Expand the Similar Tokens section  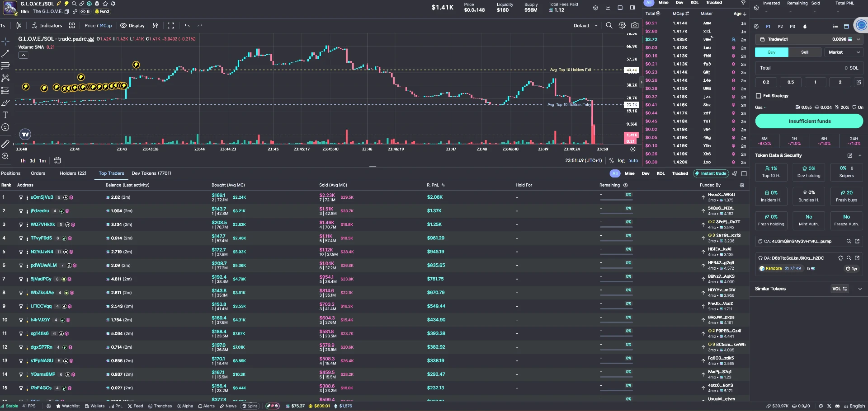point(860,289)
